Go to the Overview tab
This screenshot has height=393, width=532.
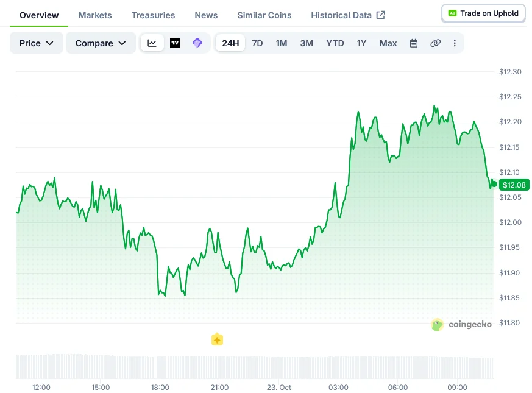coord(39,15)
